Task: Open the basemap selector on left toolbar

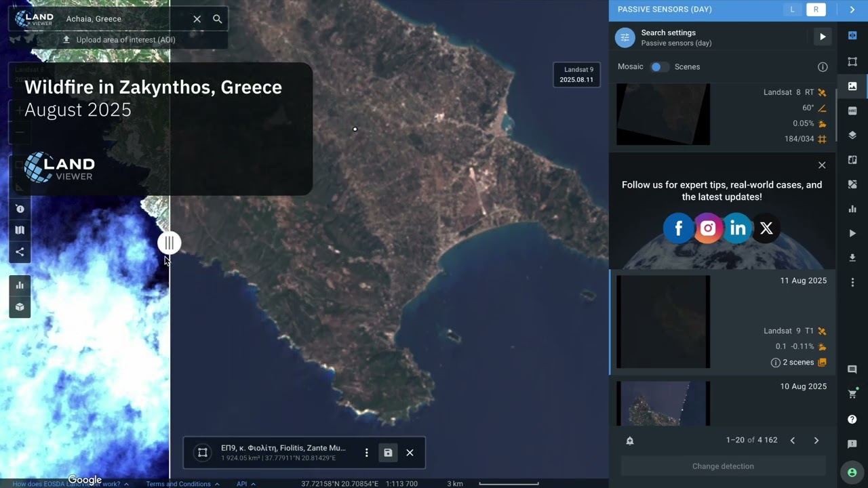Action: coord(20,230)
